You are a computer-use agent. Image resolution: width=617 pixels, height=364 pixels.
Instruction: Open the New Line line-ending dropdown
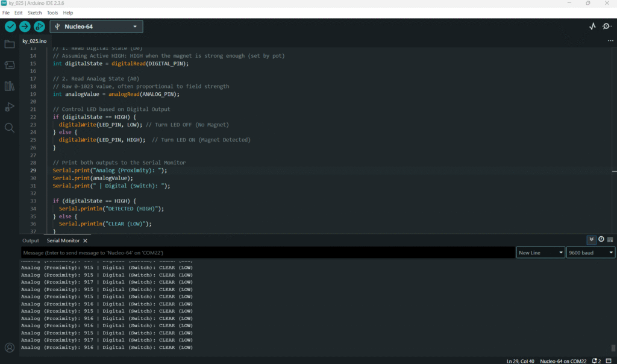(x=540, y=253)
